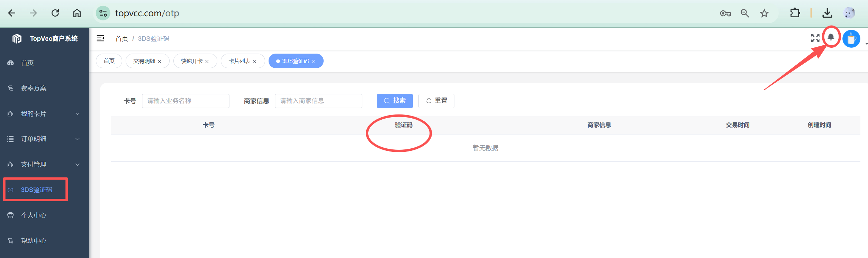Switch to the 卡片列表 tab
This screenshot has height=258, width=868.
239,61
